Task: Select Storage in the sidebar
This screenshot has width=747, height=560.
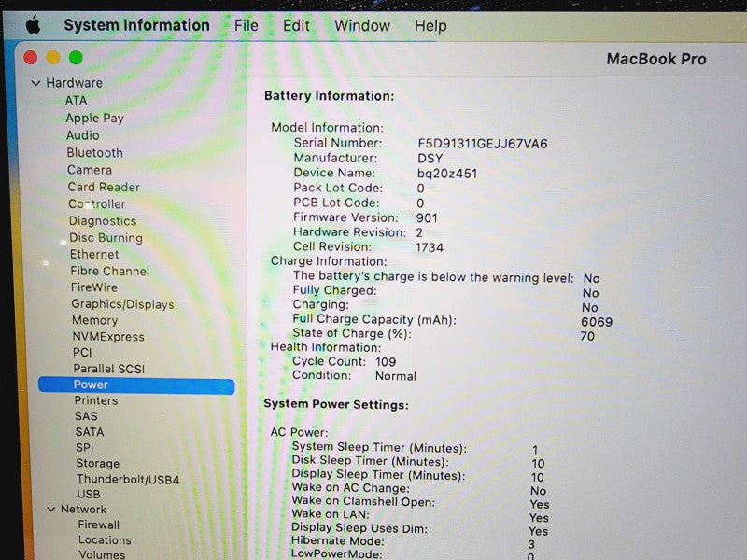Action: click(x=98, y=463)
